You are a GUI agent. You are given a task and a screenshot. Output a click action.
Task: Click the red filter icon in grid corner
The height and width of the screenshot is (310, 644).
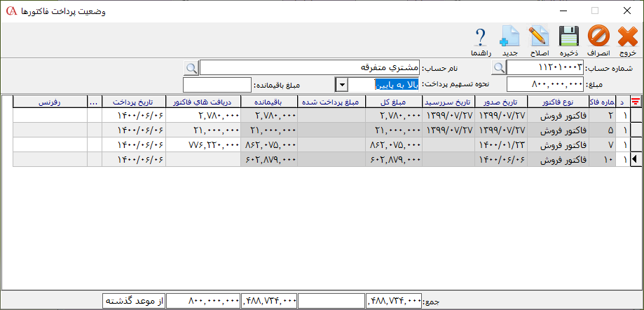tap(636, 101)
